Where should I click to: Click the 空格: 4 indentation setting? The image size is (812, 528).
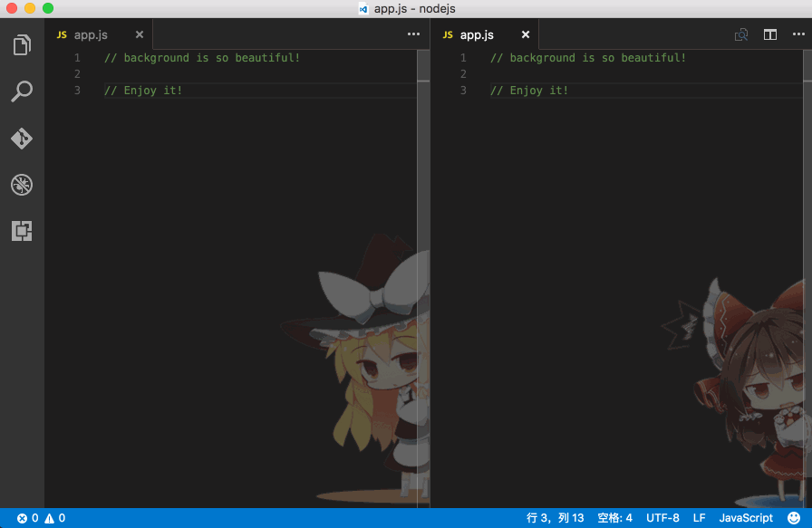tap(614, 517)
